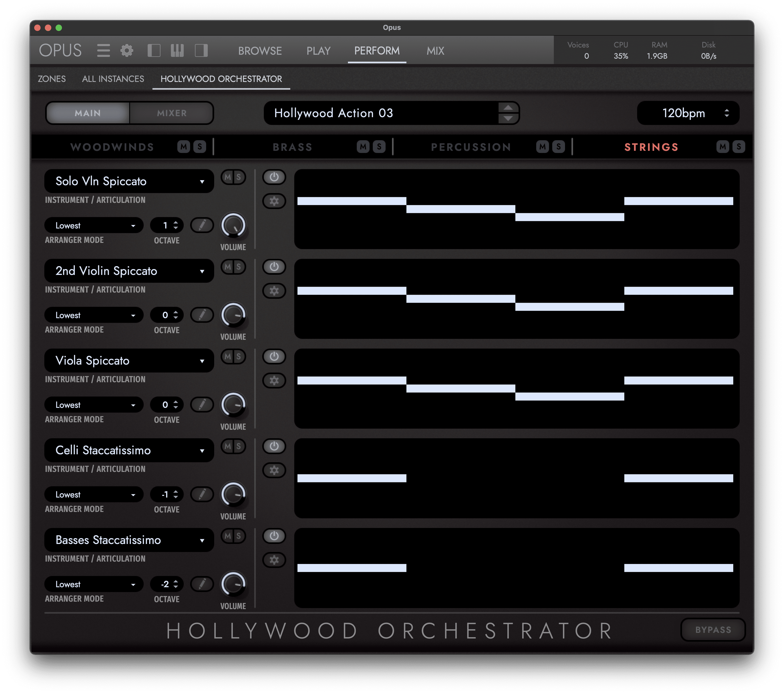Click pencil edit icon for Celli Staccatissimo

(x=202, y=494)
